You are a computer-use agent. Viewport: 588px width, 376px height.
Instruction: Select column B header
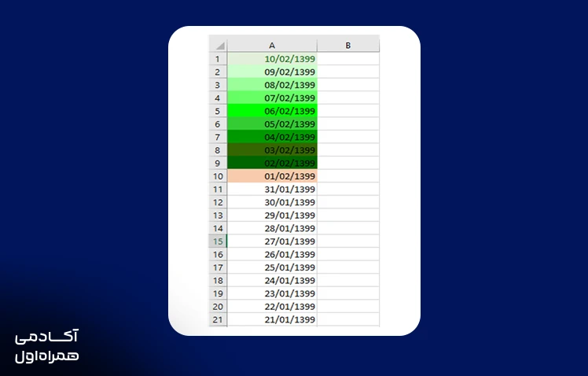tap(348, 45)
